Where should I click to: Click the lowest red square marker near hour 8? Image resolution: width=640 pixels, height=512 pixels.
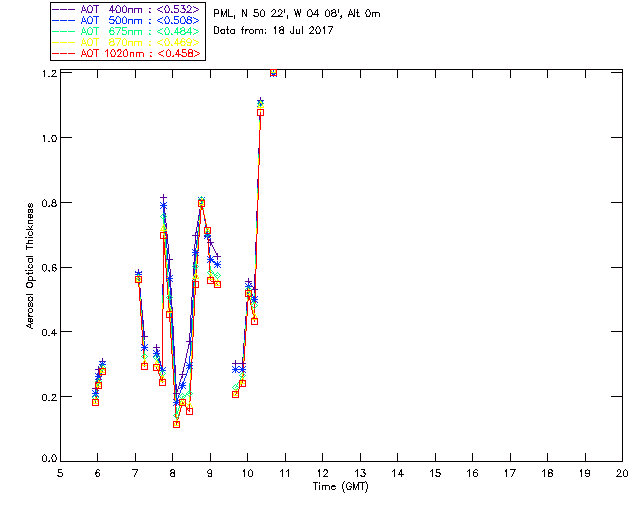tap(176, 424)
